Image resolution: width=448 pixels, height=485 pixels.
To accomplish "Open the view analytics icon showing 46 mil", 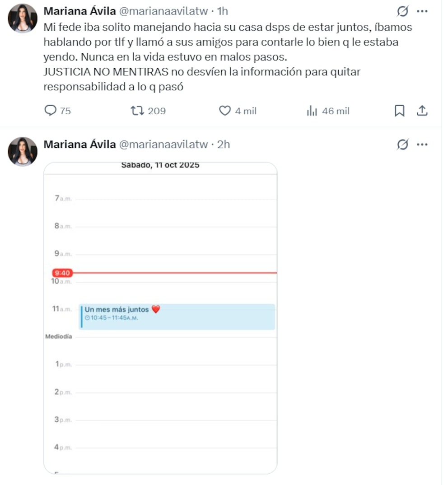I will pyautogui.click(x=312, y=111).
